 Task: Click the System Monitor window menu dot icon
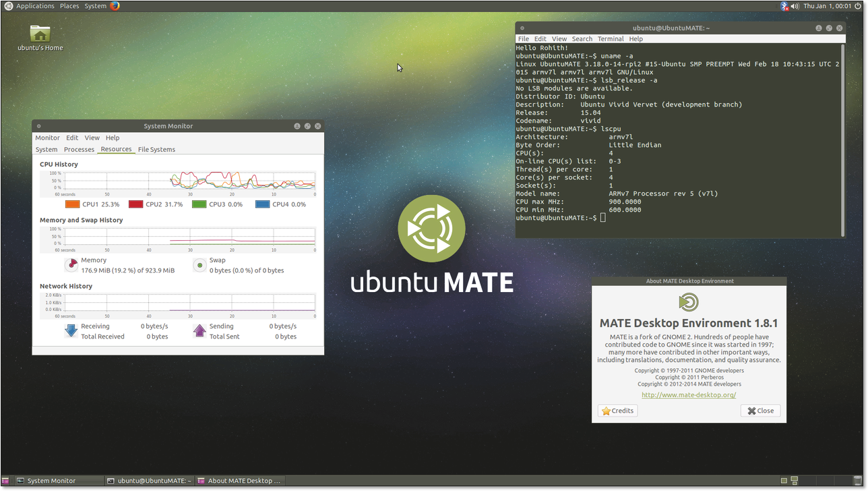(39, 126)
